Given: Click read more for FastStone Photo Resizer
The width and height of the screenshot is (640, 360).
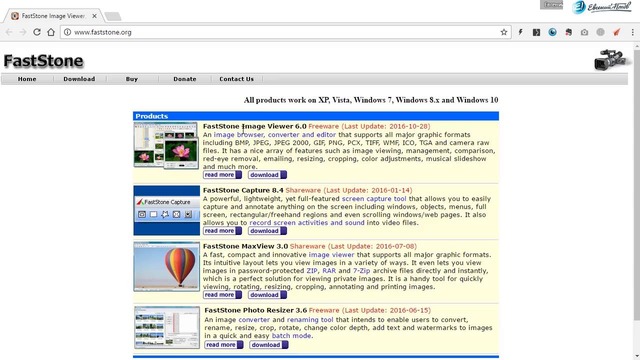Looking at the screenshot, I should 224,345.
